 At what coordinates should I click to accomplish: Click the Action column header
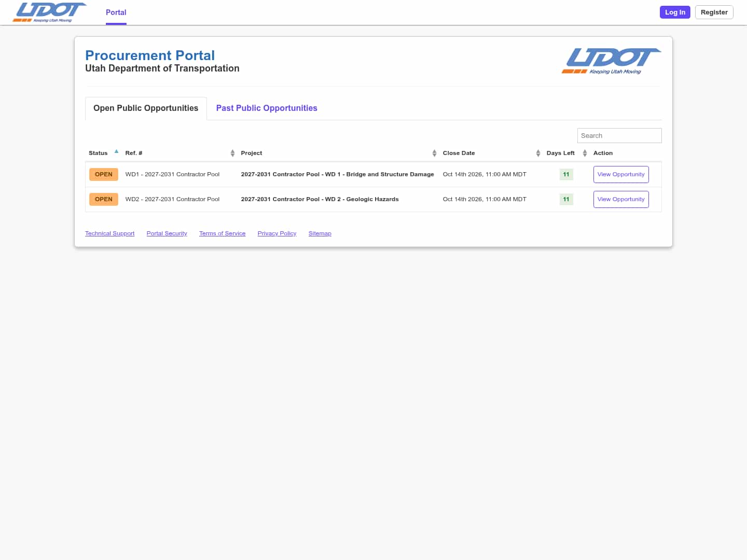pyautogui.click(x=603, y=153)
